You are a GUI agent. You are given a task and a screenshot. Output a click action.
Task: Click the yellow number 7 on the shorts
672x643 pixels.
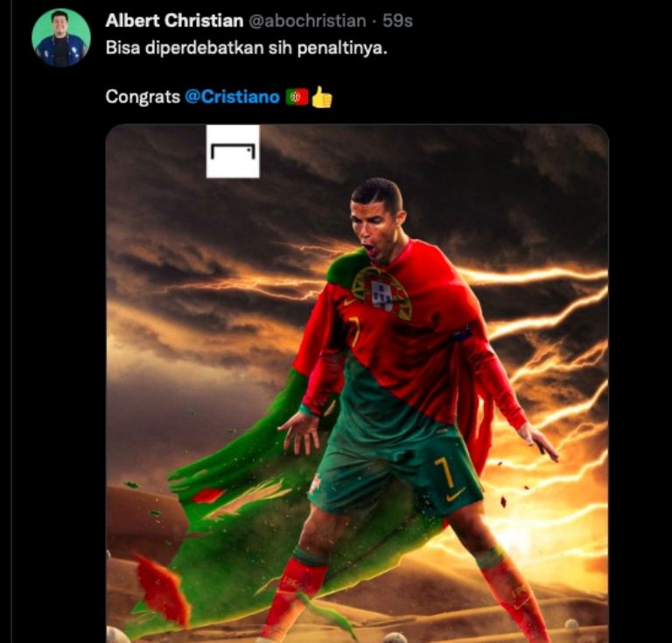click(444, 472)
